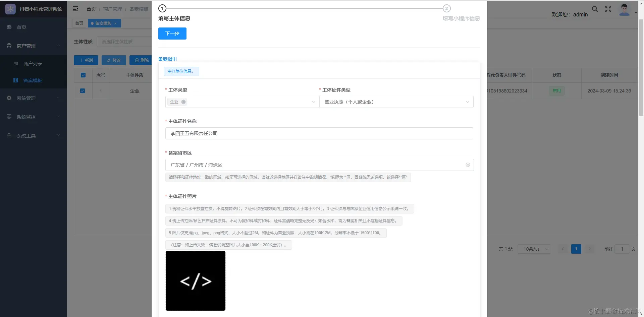Screen dimensions: 644x317
Task: Toggle the select-all checkbox in table header
Action: click(x=83, y=75)
